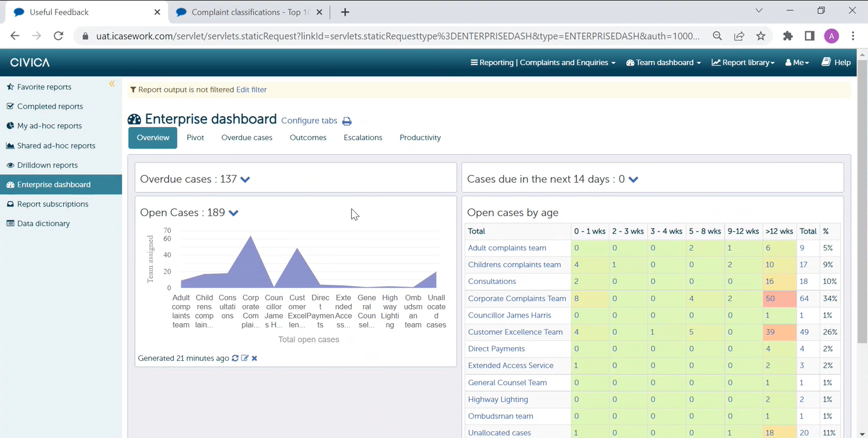This screenshot has height=438, width=868.
Task: Click the Edit filter link
Action: 251,90
